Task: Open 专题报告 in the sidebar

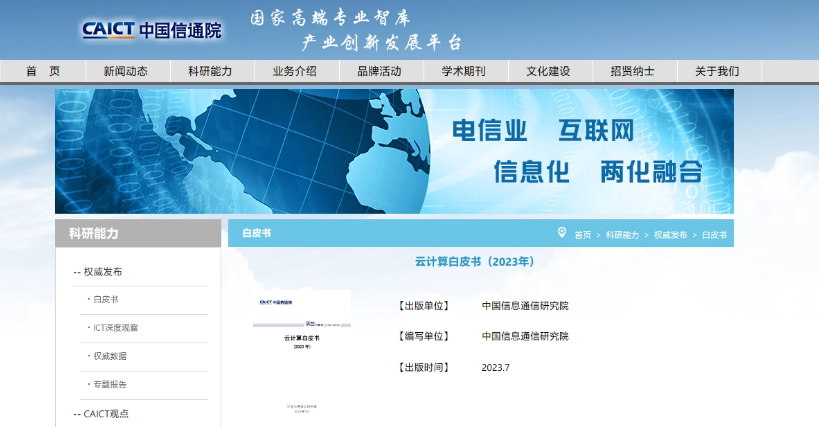Action: point(109,384)
